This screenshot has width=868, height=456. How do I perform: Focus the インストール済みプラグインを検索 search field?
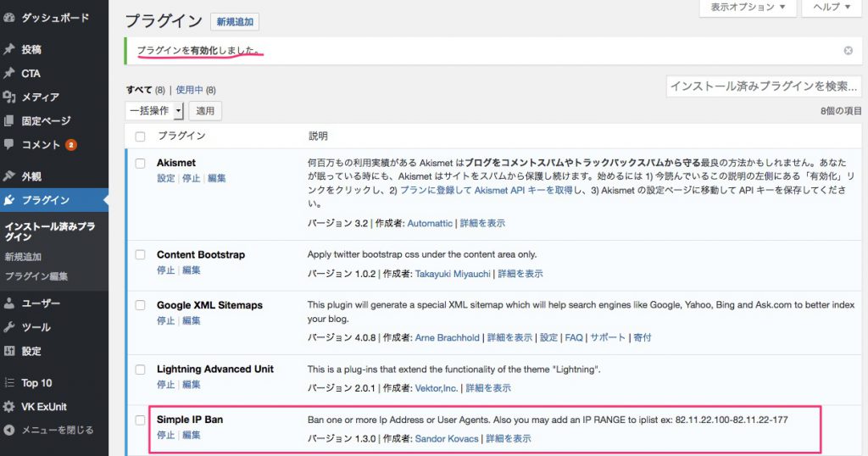pyautogui.click(x=764, y=86)
